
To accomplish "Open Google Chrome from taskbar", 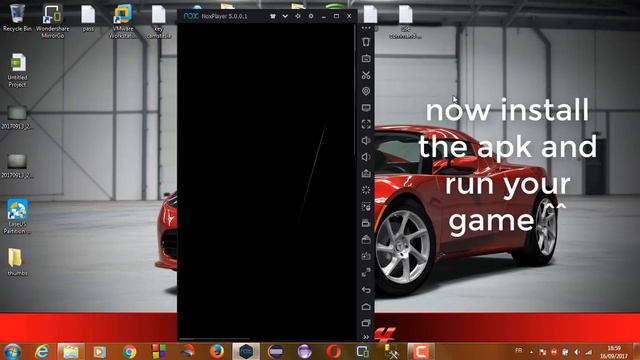I will 129,351.
